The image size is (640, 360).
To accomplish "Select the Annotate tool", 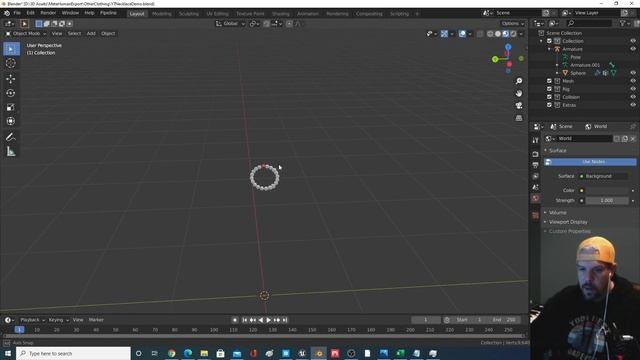I will coord(11,137).
